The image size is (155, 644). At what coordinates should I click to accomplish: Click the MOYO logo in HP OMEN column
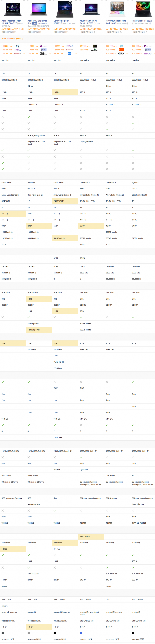pyautogui.click(x=121, y=46)
